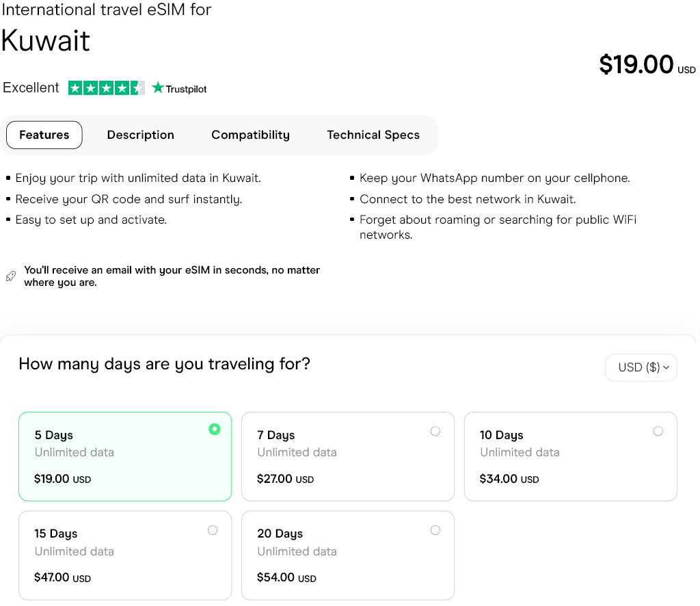
Task: Select the 15 Days radio button
Action: pyautogui.click(x=213, y=530)
